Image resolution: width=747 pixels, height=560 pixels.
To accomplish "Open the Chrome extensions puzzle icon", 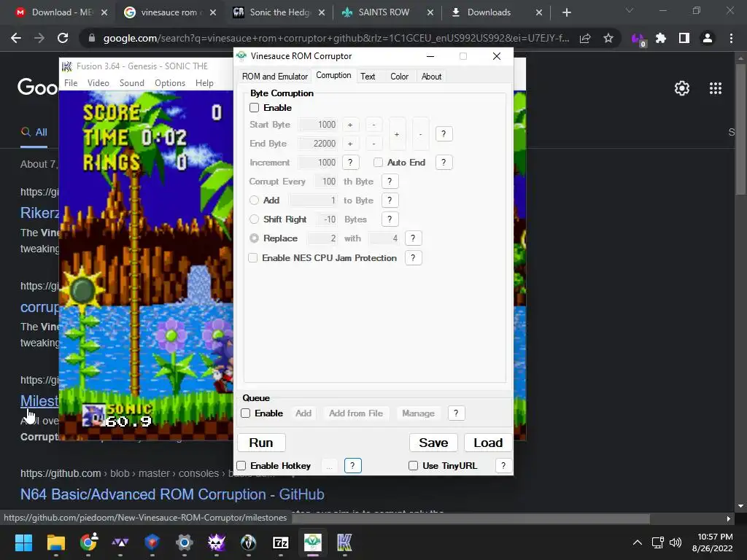I will coord(661,38).
